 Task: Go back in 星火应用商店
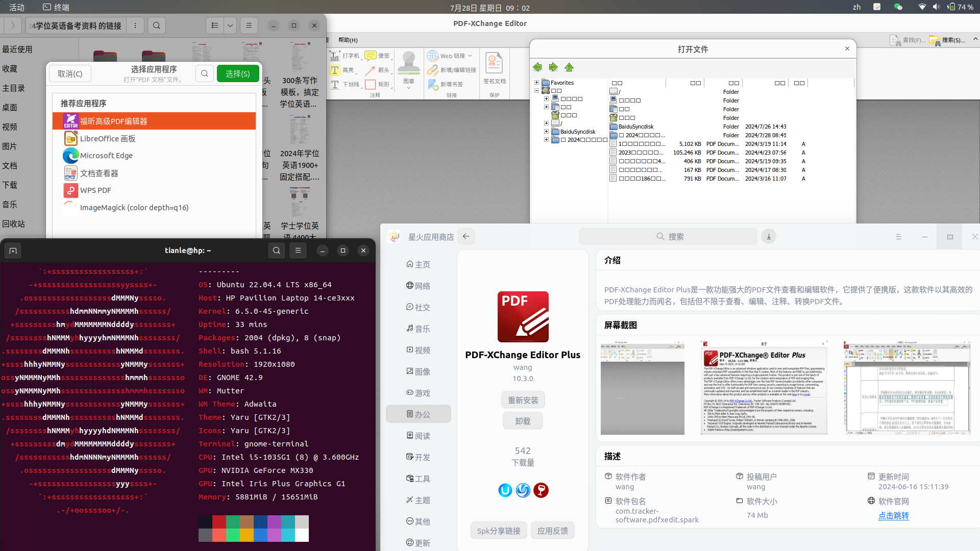[466, 236]
